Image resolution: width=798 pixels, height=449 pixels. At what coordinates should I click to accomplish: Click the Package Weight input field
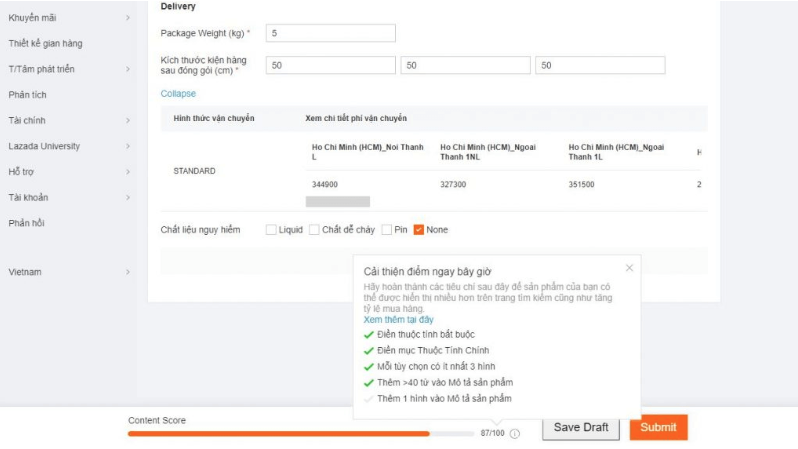(x=331, y=33)
